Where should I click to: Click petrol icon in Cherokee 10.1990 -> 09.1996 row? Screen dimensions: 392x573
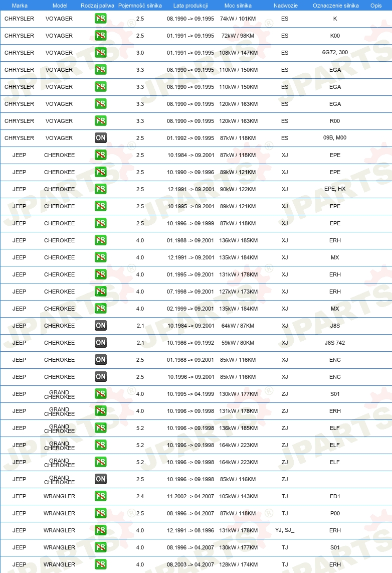[x=100, y=172]
